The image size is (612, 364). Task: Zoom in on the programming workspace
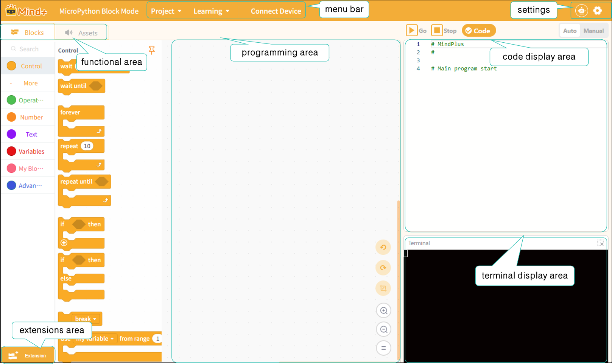click(x=383, y=311)
